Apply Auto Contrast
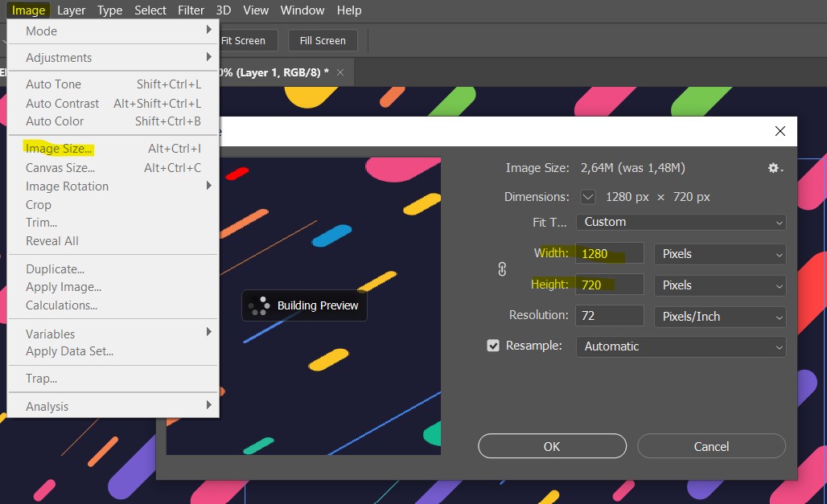This screenshot has height=504, width=827. [113, 104]
